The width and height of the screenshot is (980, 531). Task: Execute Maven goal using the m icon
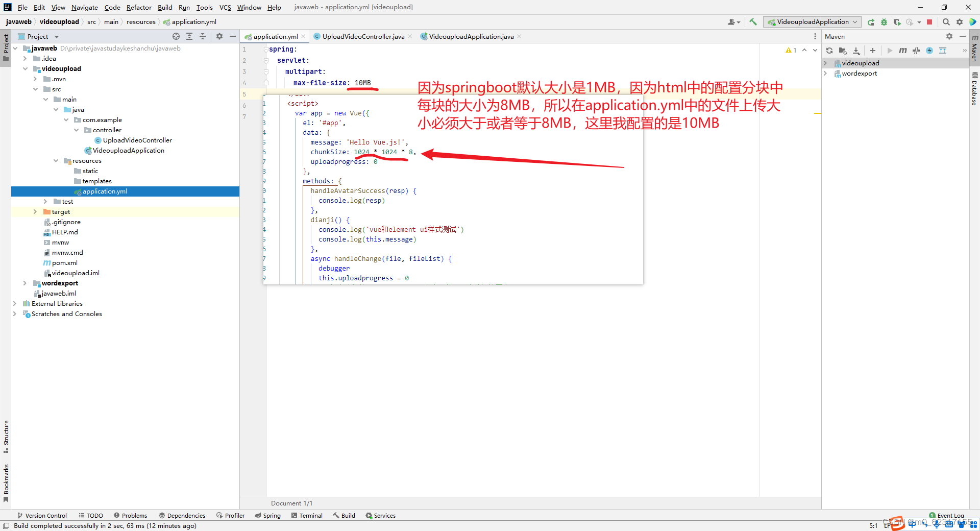pos(903,51)
